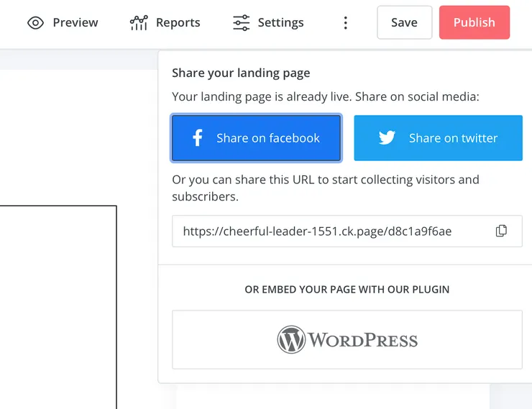Click 'Your landing page is already live' text
The width and height of the screenshot is (532, 409).
[x=262, y=96]
